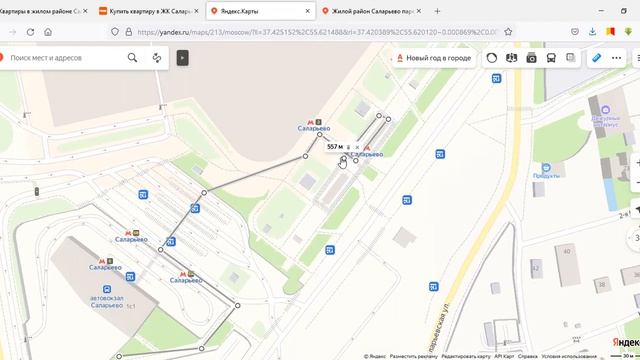This screenshot has height=360, width=640.
Task: Close the Яндекс.Карты tab
Action: coord(307,11)
